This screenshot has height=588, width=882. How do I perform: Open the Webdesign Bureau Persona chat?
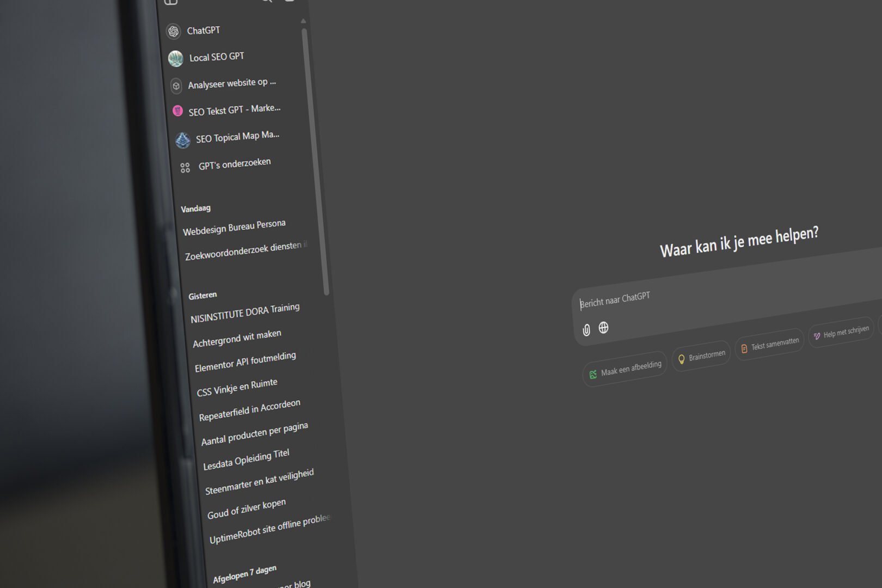pyautogui.click(x=234, y=228)
